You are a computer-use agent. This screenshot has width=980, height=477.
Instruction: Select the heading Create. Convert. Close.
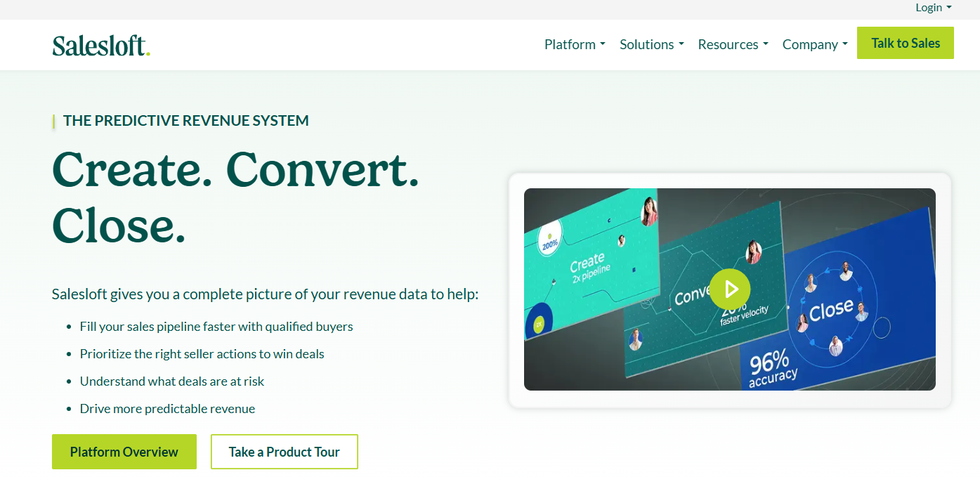235,197
